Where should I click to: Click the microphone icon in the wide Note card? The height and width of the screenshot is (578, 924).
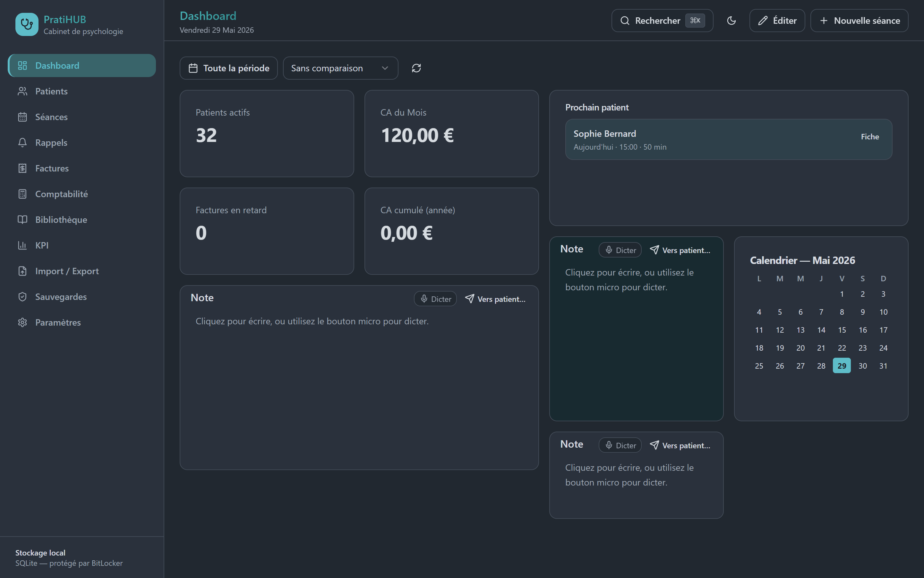(x=424, y=299)
